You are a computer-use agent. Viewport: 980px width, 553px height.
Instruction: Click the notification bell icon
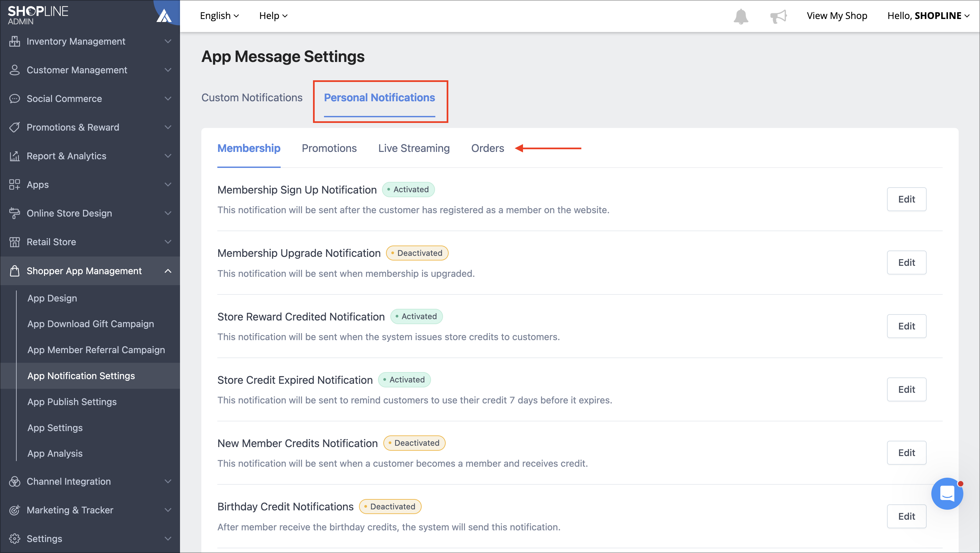741,16
